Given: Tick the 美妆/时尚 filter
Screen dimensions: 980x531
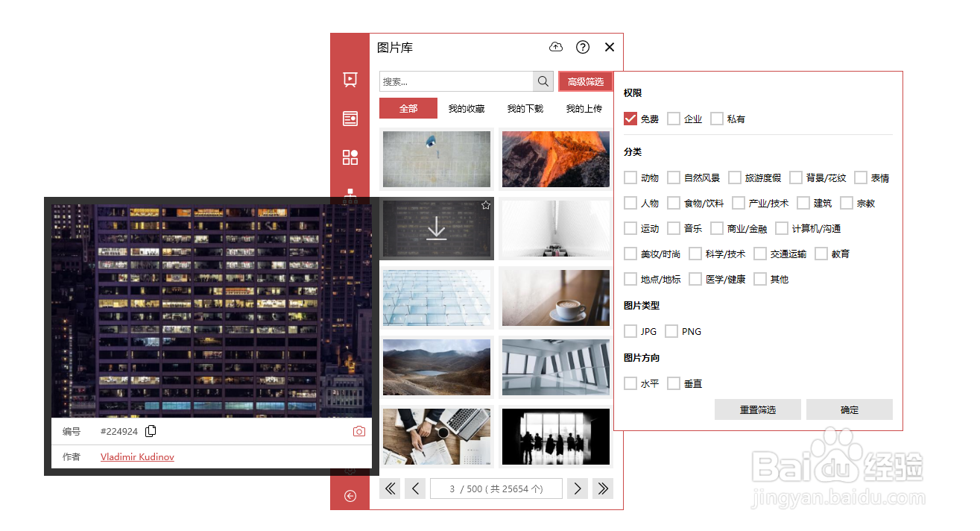Looking at the screenshot, I should 630,254.
